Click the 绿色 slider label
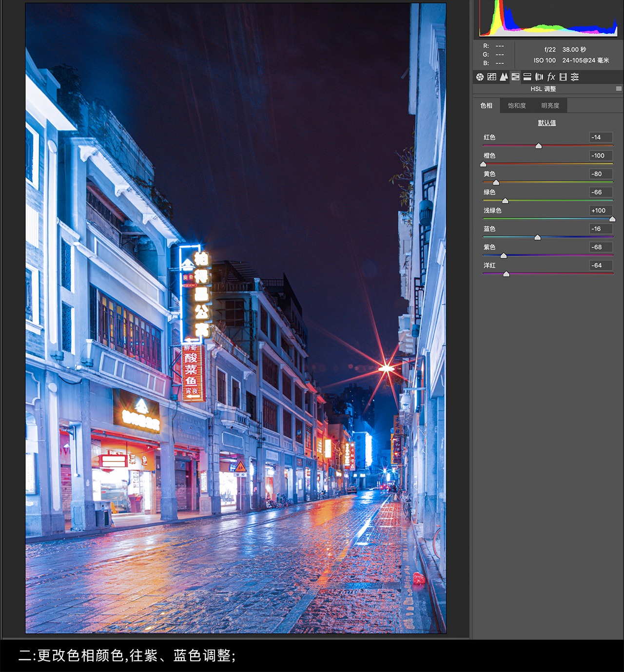 tap(489, 192)
